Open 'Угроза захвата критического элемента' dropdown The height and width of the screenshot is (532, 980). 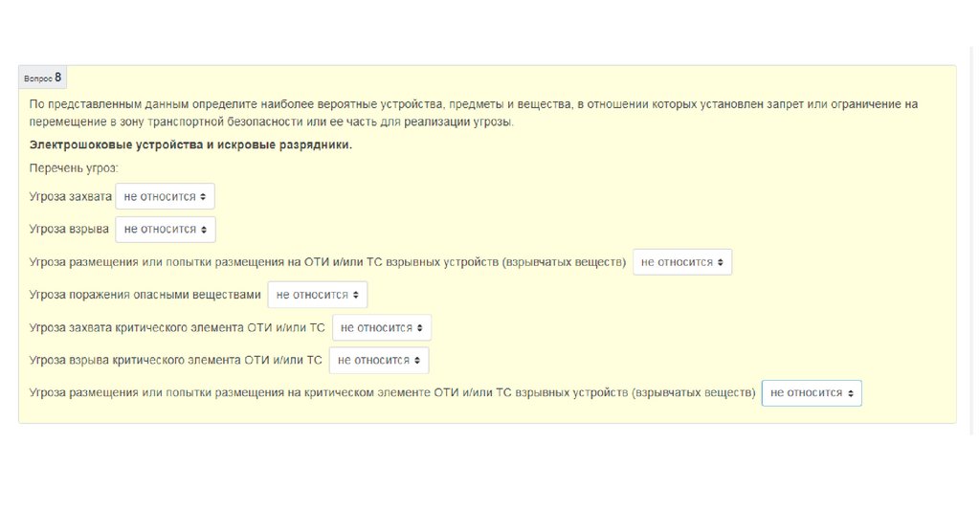pos(381,328)
